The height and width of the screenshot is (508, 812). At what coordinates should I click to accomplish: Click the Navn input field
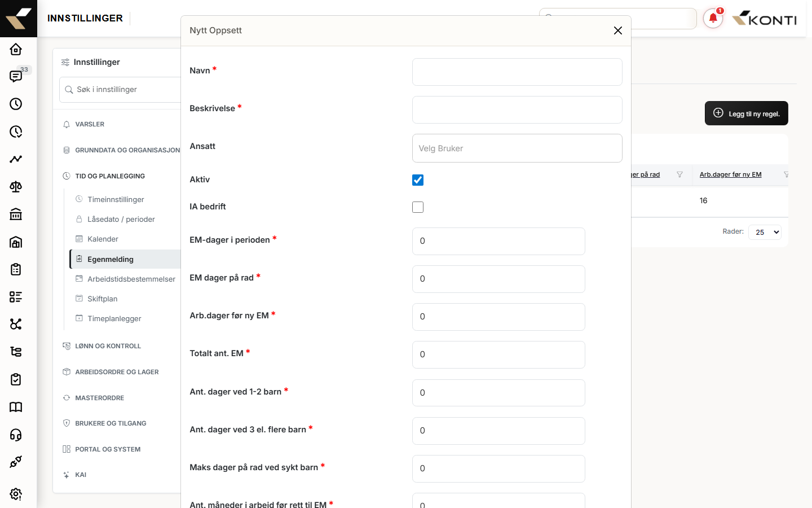517,72
